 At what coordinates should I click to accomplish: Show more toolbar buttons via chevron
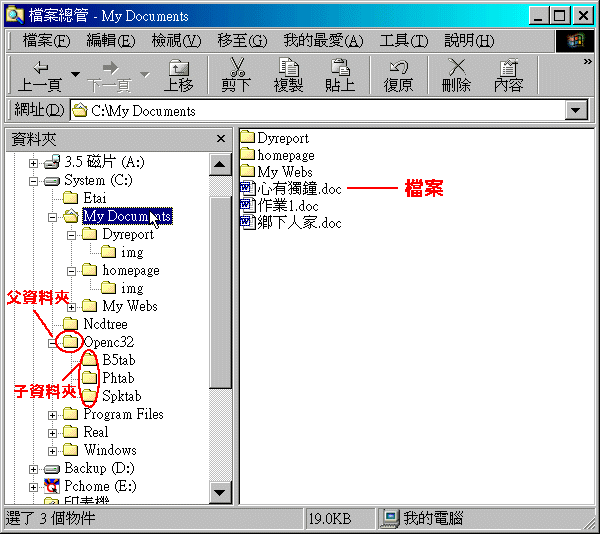click(x=587, y=62)
